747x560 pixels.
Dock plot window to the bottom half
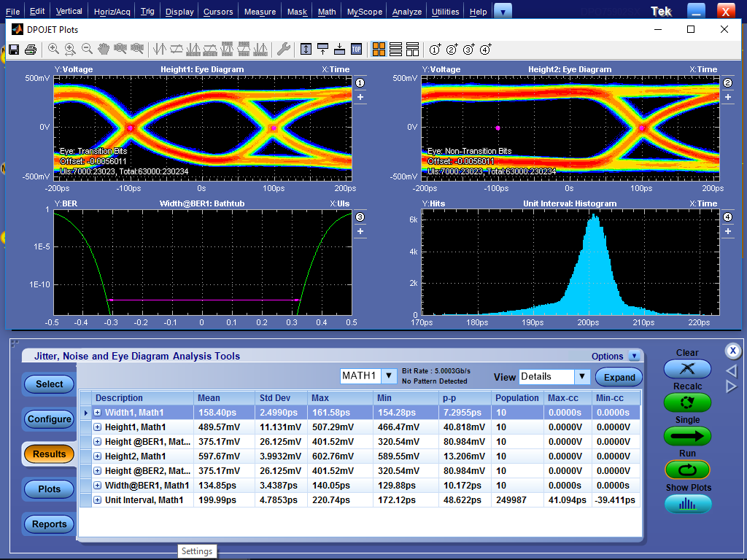click(339, 49)
